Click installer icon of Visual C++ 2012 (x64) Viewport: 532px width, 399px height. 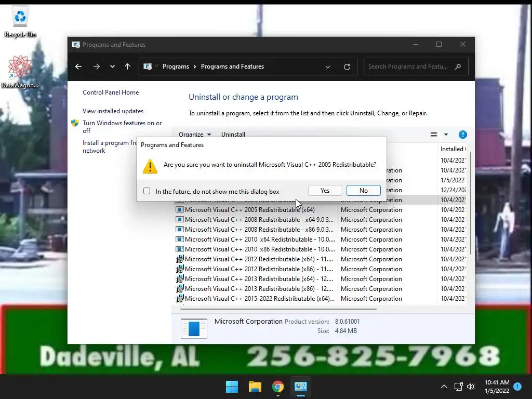(x=179, y=259)
